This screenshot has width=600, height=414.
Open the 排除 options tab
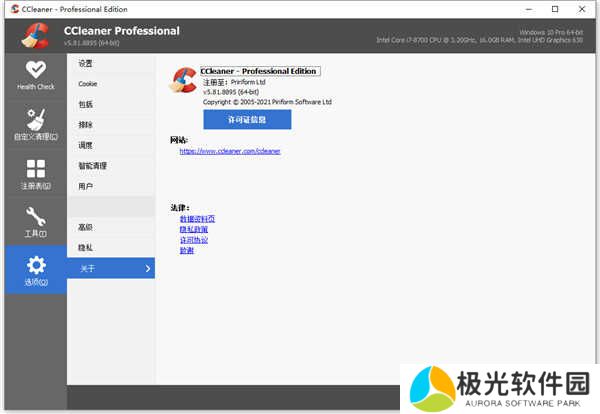click(86, 125)
